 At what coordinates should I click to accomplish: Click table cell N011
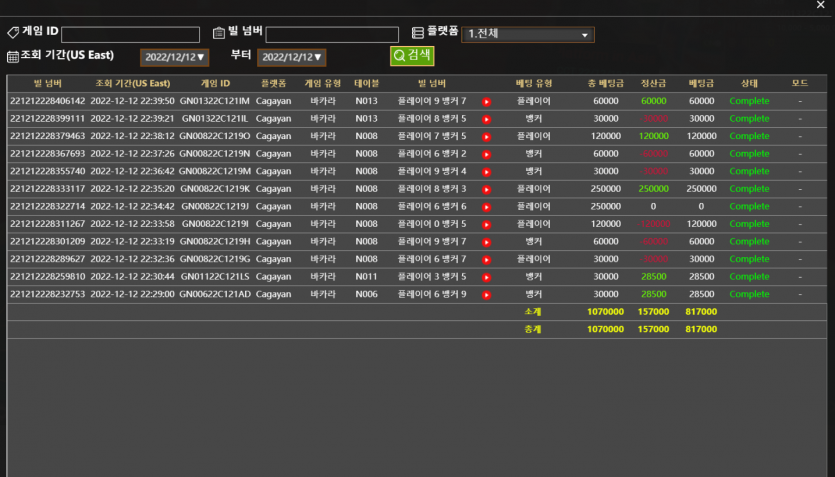coord(366,277)
